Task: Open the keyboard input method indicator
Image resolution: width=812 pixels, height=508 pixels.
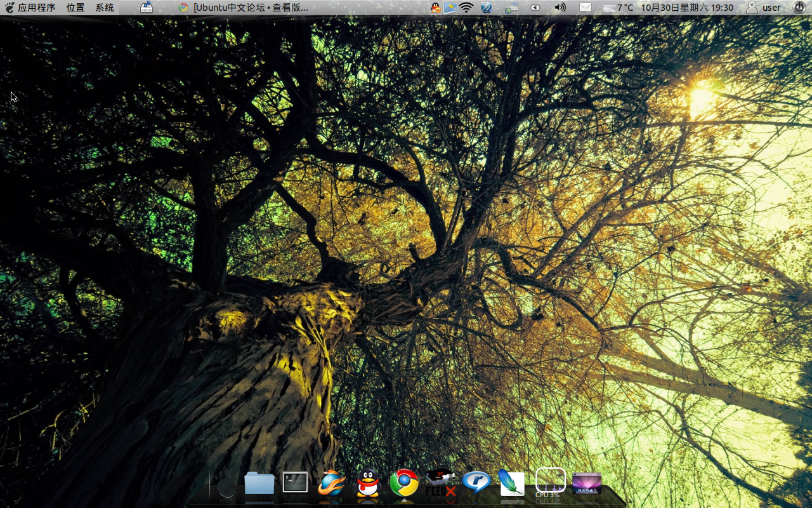Action: coord(511,8)
